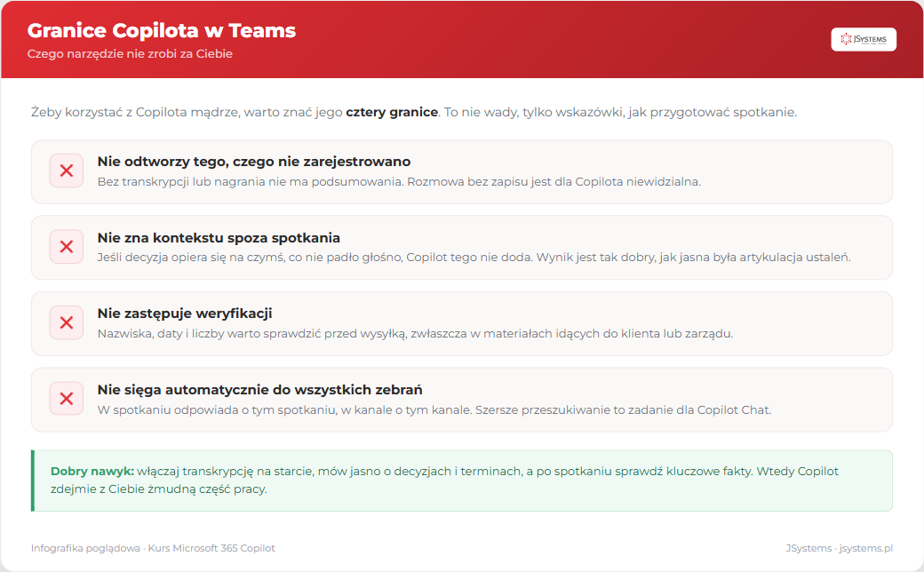Click the JSystems logo in header

pyautogui.click(x=864, y=39)
